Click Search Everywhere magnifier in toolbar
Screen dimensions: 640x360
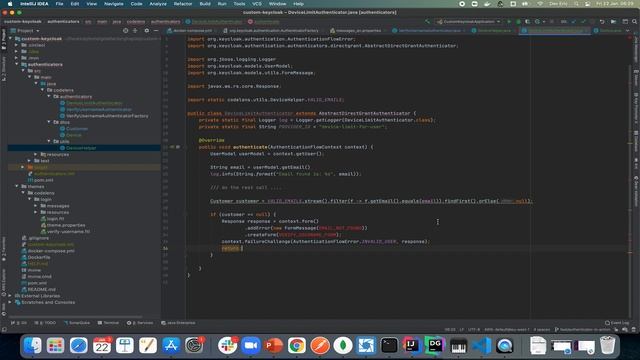tap(635, 22)
